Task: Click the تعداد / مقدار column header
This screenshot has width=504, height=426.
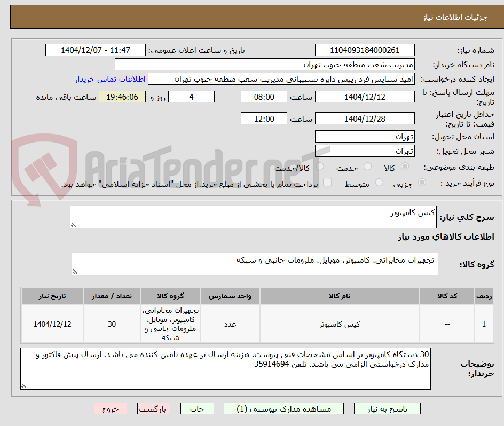Action: pyautogui.click(x=112, y=296)
